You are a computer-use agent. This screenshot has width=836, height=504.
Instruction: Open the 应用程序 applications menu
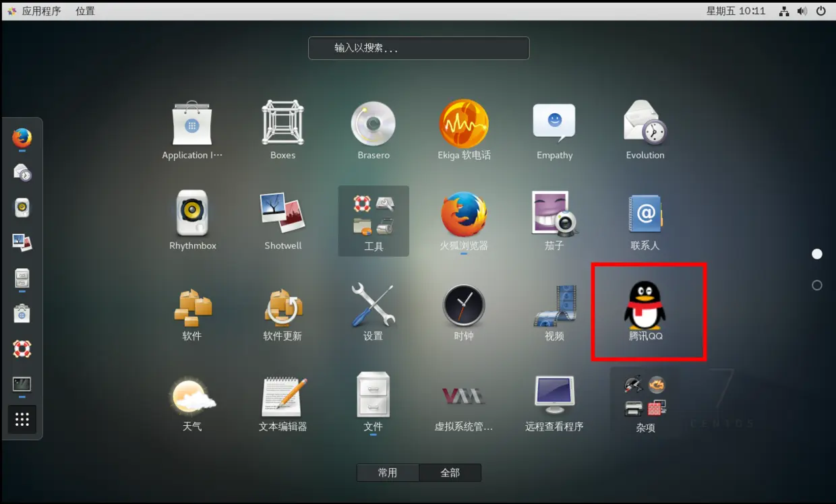tap(34, 11)
